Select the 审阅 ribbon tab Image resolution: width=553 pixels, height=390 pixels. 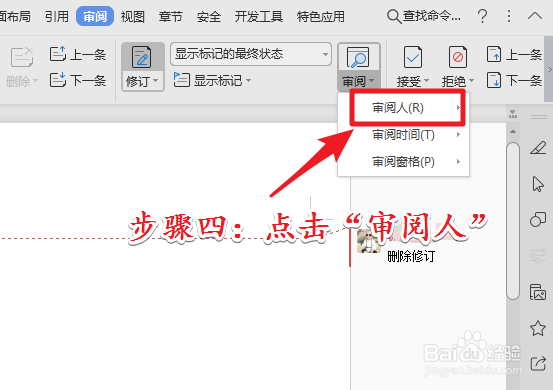(x=95, y=16)
